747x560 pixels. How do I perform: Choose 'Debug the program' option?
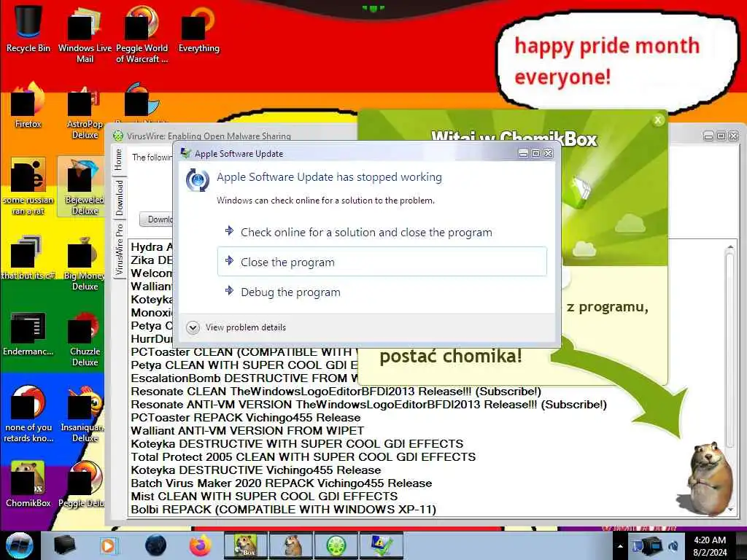click(382, 292)
